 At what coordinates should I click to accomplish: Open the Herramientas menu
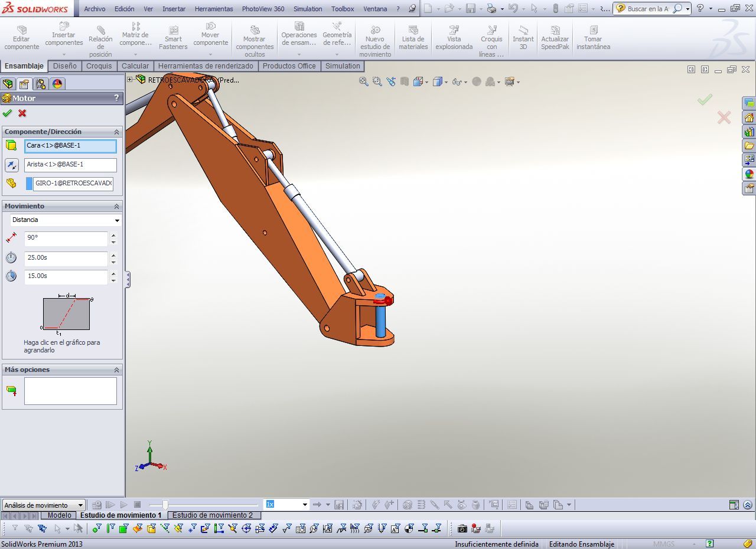pyautogui.click(x=214, y=9)
